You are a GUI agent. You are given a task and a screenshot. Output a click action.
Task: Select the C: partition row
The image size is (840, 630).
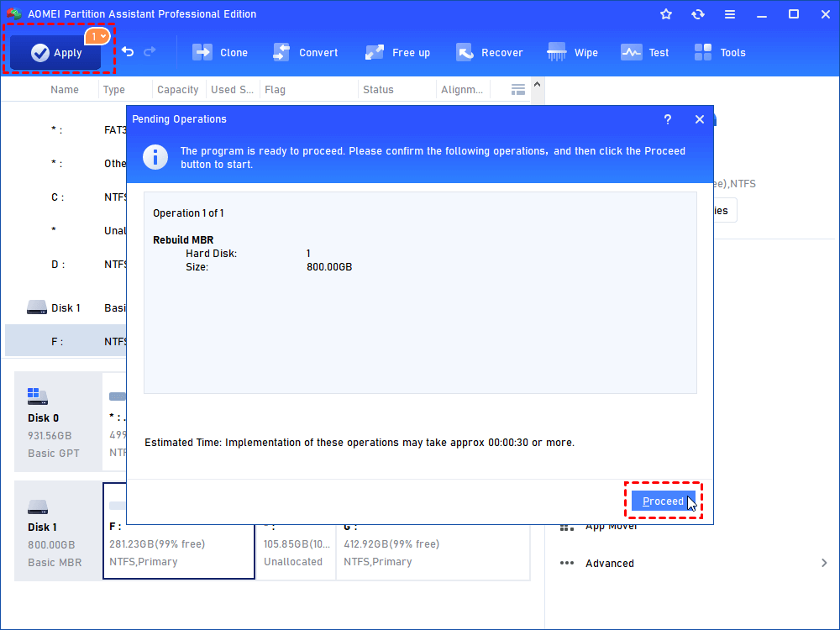pos(66,197)
